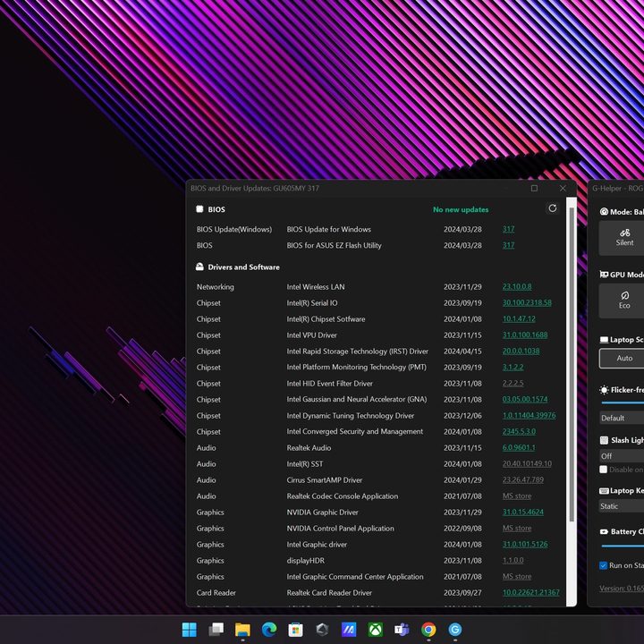
Task: Click the 'No new updates' status text
Action: [461, 209]
